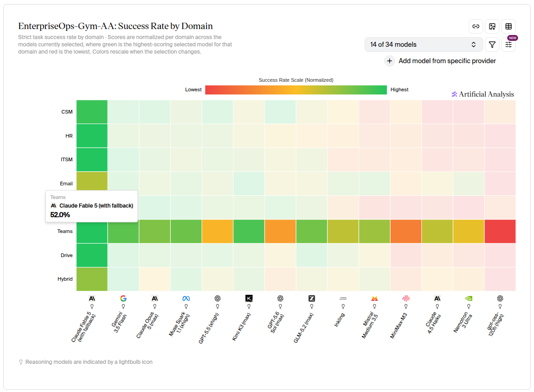Click the Teams row label
Image resolution: width=534 pixels, height=392 pixels.
(64, 231)
